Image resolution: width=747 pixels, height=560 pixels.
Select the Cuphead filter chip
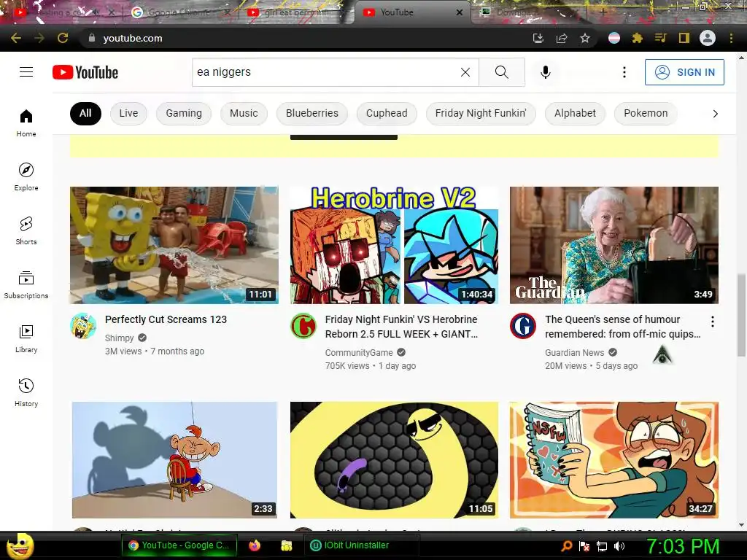[387, 113]
